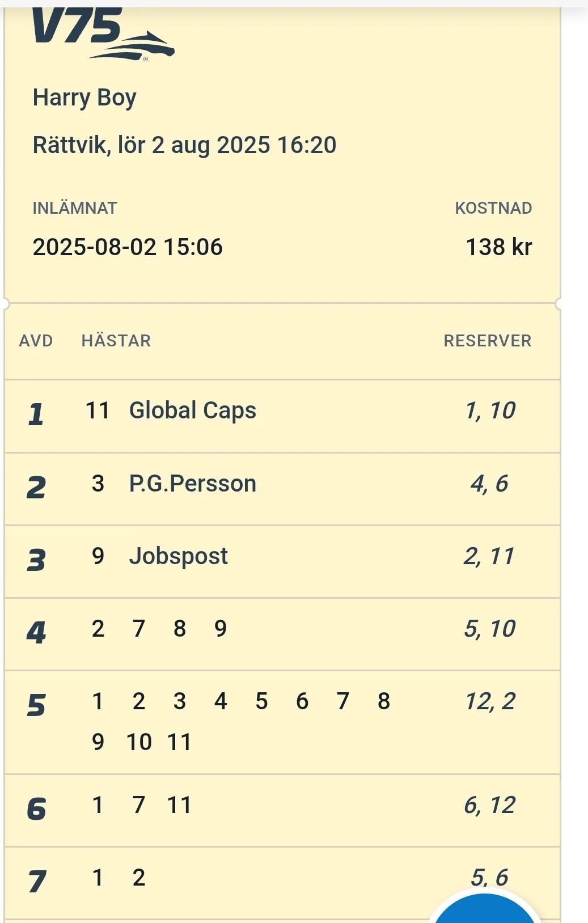Tap horse P.G.Persson in race 2
The height and width of the screenshot is (923, 588).
pos(192,484)
